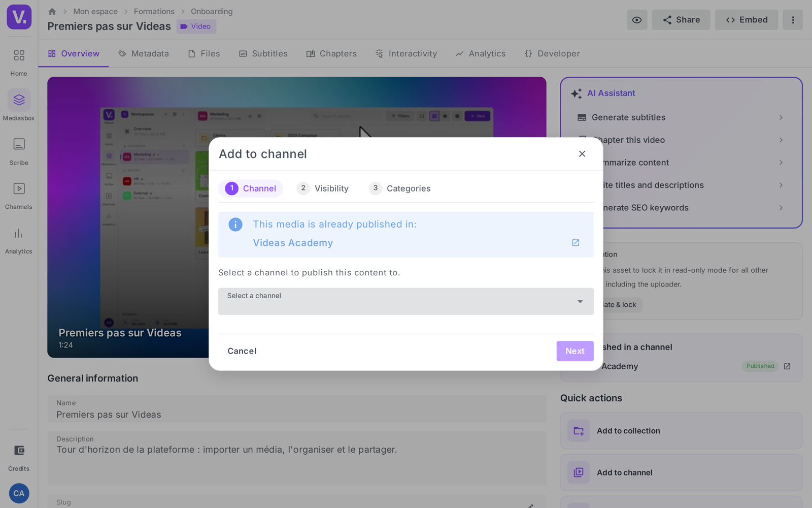Switch to the Developer tab

[x=552, y=54]
